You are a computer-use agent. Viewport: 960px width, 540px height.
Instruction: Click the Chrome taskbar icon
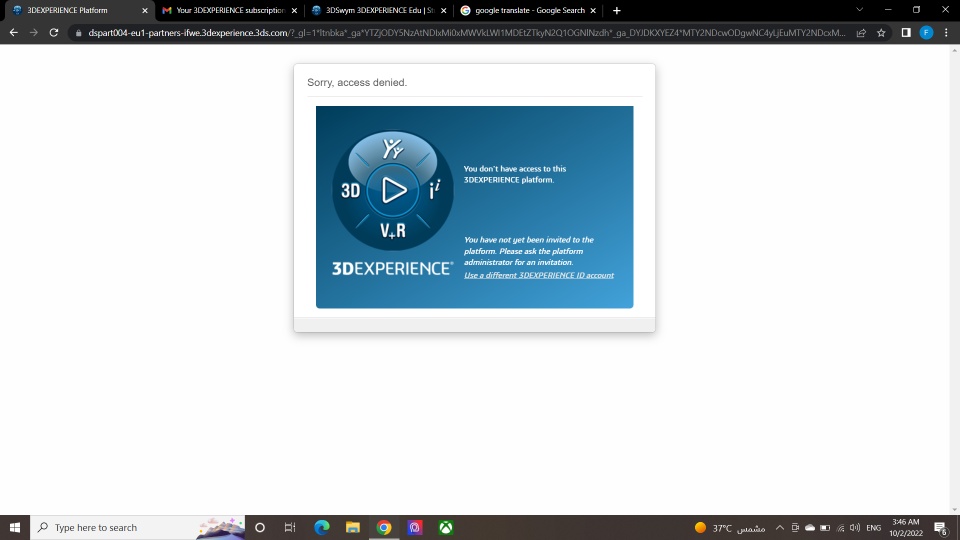tap(384, 528)
